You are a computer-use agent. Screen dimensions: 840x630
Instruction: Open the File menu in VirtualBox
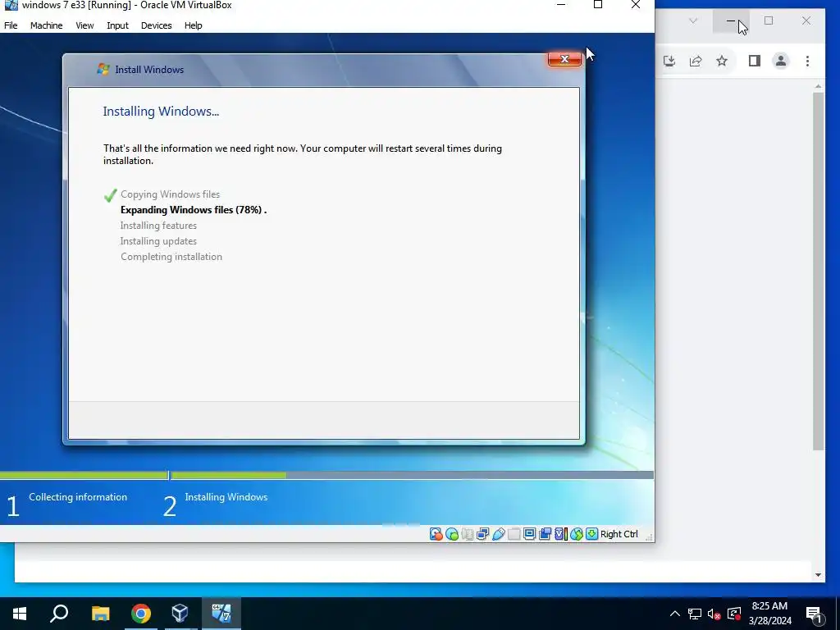click(x=11, y=25)
